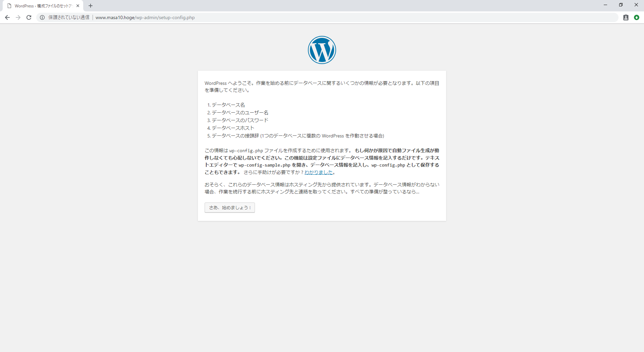Open a new tab with plus button
Screen dimensions: 644x352
coord(91,6)
